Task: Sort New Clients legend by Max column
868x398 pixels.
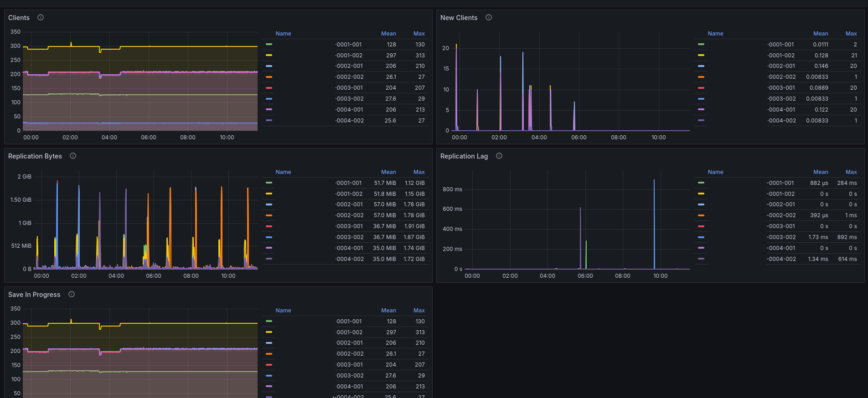Action: coord(851,34)
